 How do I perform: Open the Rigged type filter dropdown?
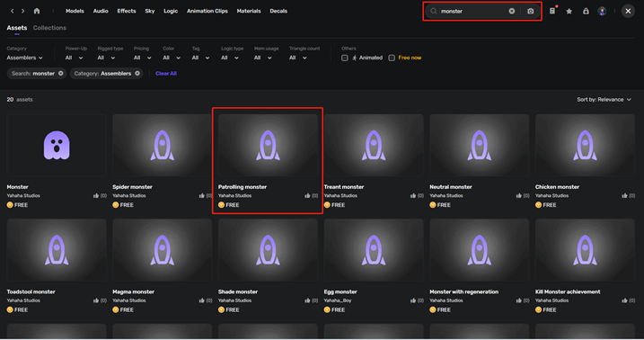click(106, 58)
